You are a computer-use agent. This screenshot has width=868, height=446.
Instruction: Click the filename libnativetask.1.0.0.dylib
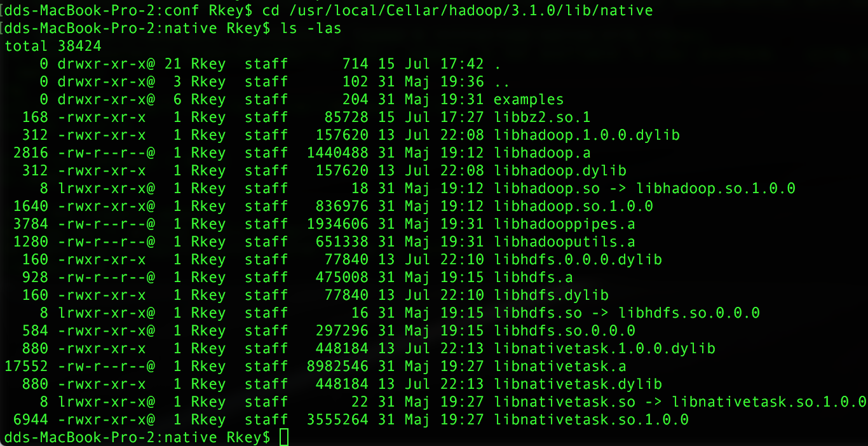[604, 349]
